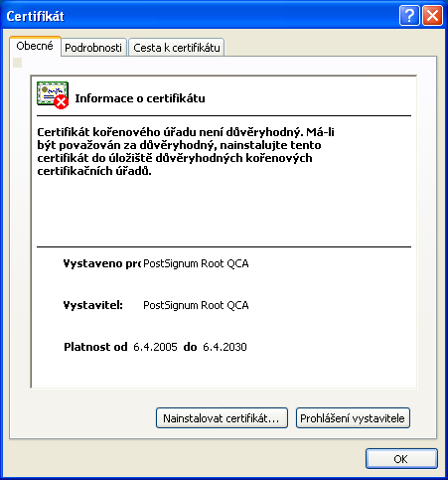Screen dimensions: 448x480
Task: Switch to the Podrobnosti tab
Action: click(x=93, y=48)
